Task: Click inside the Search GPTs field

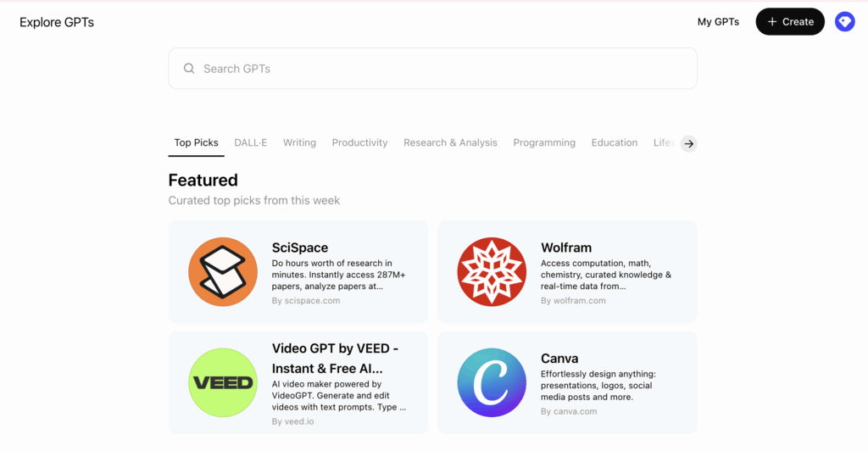Action: [432, 69]
